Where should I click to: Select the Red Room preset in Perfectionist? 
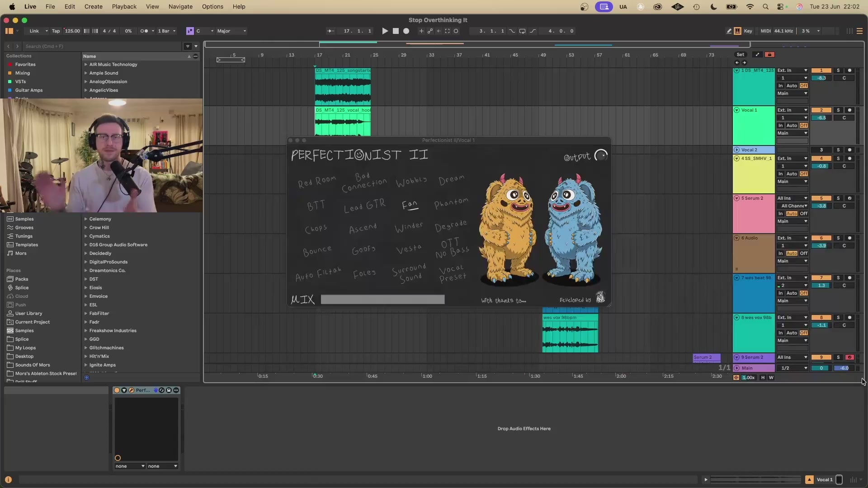317,182
